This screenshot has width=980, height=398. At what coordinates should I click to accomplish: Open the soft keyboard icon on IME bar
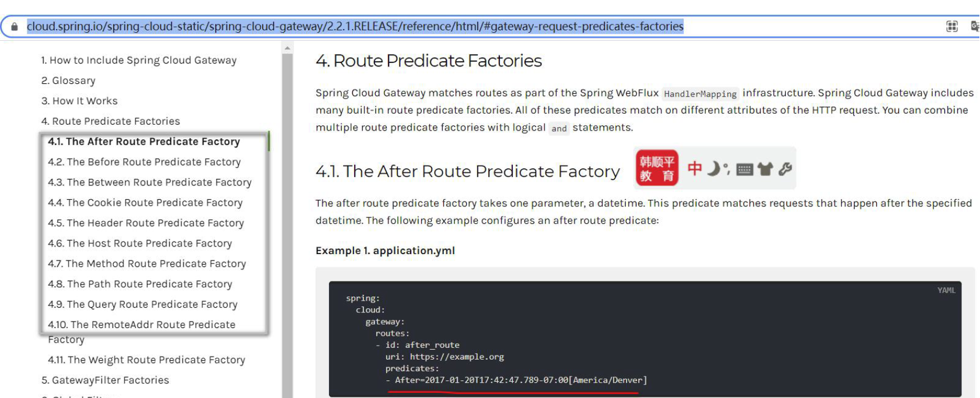click(744, 170)
